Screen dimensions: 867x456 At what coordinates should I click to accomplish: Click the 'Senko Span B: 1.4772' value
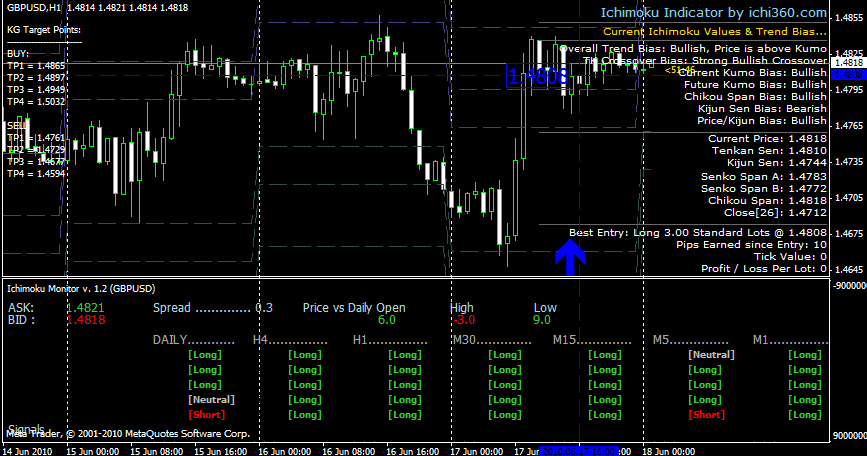pyautogui.click(x=764, y=188)
